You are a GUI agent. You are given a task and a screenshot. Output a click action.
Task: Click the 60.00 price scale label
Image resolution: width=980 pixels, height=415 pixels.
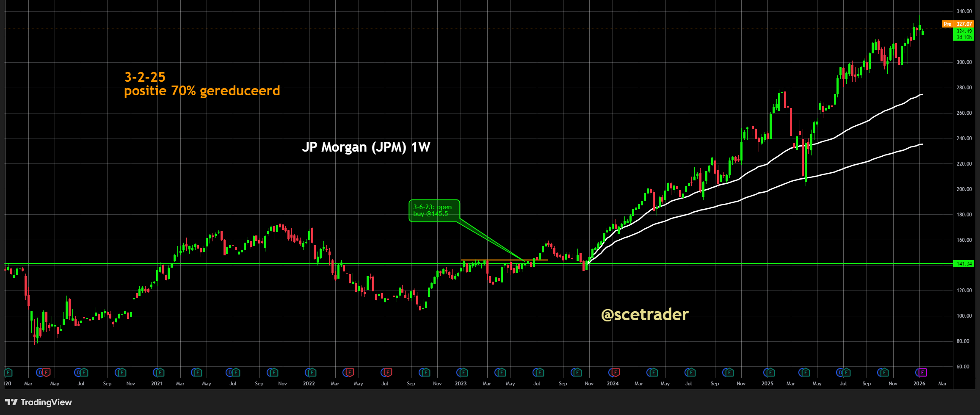963,367
